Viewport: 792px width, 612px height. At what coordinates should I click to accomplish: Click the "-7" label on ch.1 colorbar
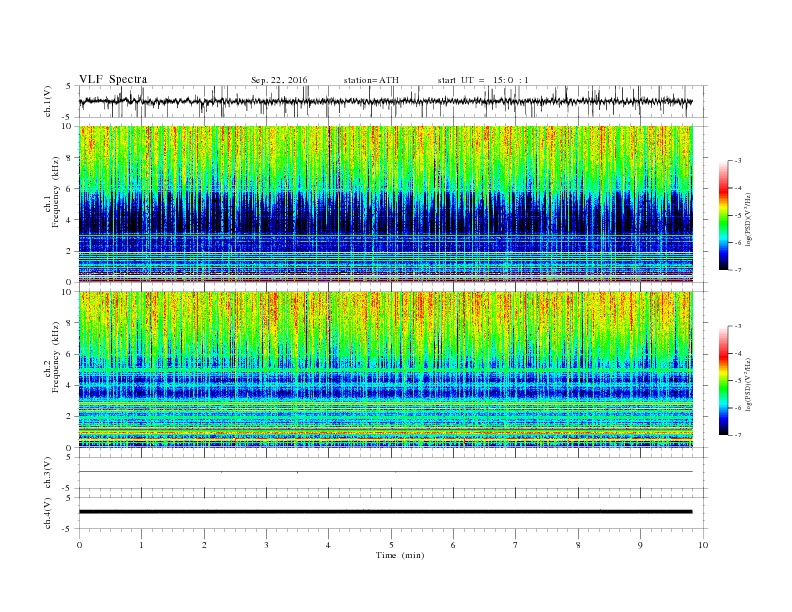pyautogui.click(x=737, y=270)
